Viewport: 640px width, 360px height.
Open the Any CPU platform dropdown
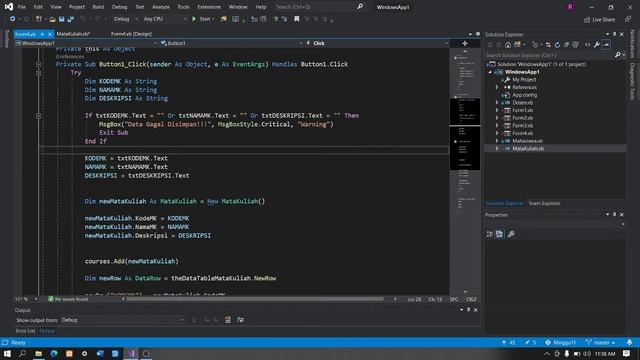(x=165, y=19)
